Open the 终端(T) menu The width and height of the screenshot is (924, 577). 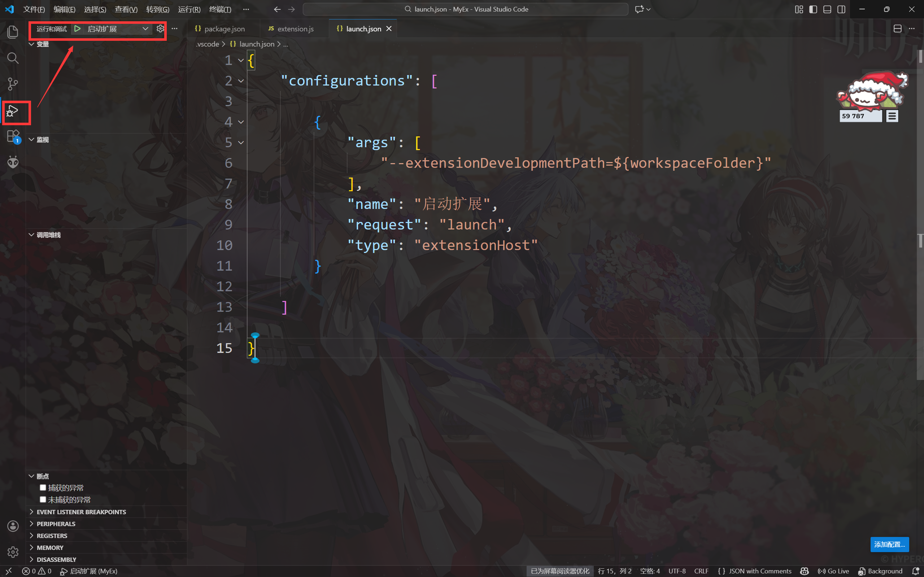pyautogui.click(x=220, y=9)
